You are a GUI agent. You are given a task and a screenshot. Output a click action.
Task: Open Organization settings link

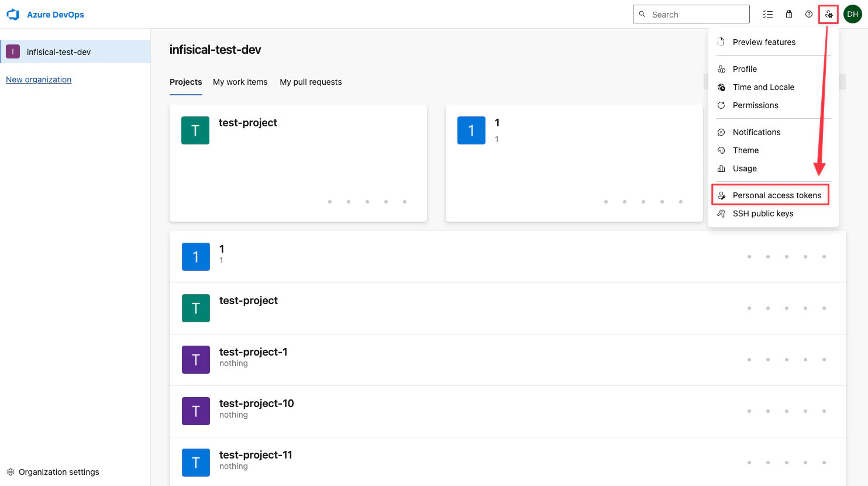tap(59, 472)
